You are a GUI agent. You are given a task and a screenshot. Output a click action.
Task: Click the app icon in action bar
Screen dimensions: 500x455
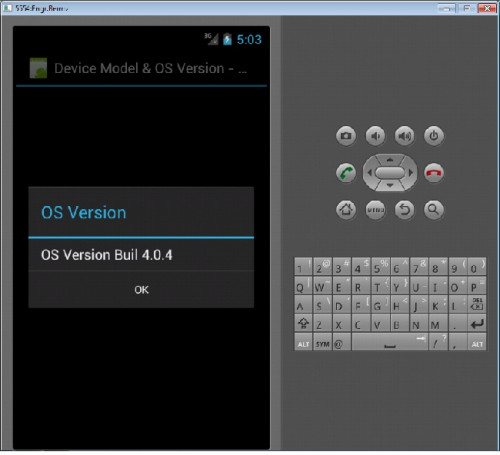point(38,68)
